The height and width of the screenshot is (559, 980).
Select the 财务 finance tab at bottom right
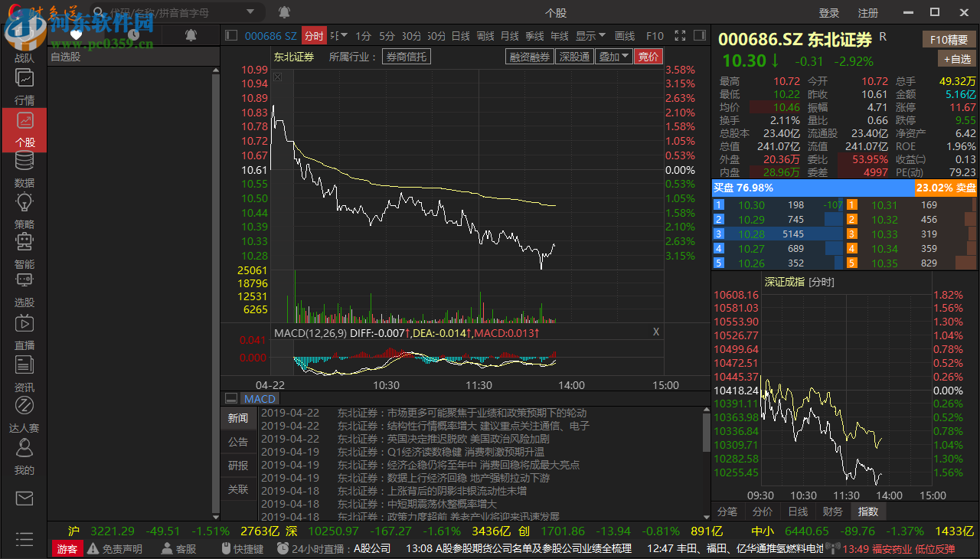[x=832, y=512]
